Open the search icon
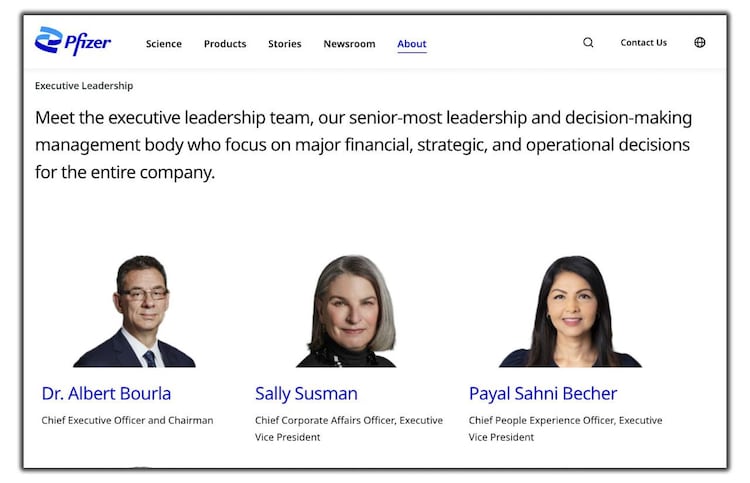Screen dimensions: 750x483 [588, 43]
